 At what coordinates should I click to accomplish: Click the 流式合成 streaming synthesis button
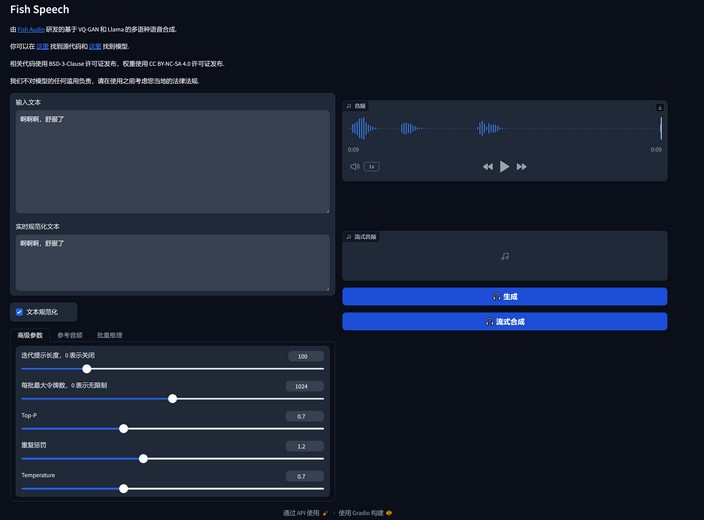point(505,322)
